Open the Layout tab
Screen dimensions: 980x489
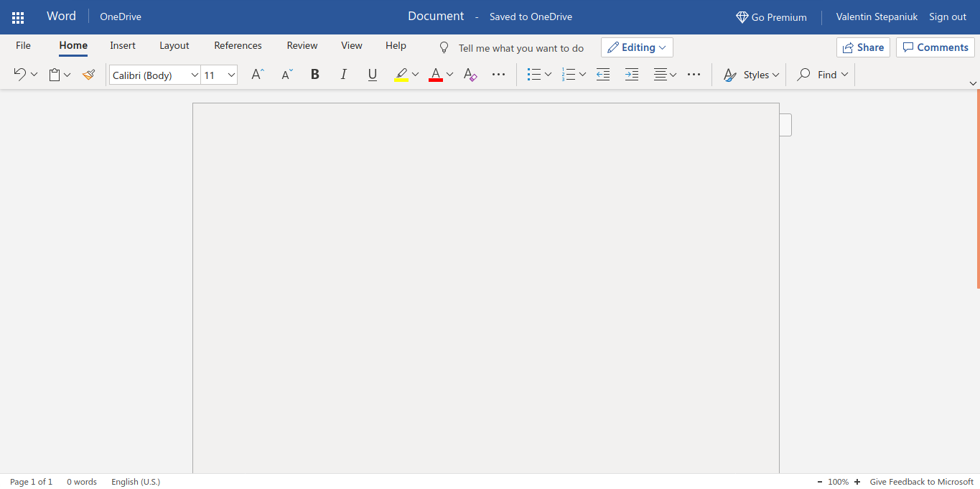pyautogui.click(x=174, y=45)
